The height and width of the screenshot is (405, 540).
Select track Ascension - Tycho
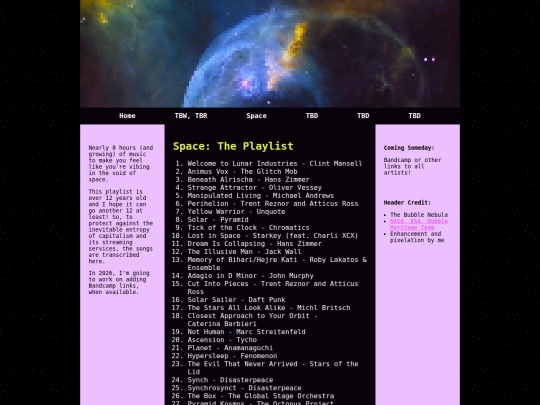(222, 340)
